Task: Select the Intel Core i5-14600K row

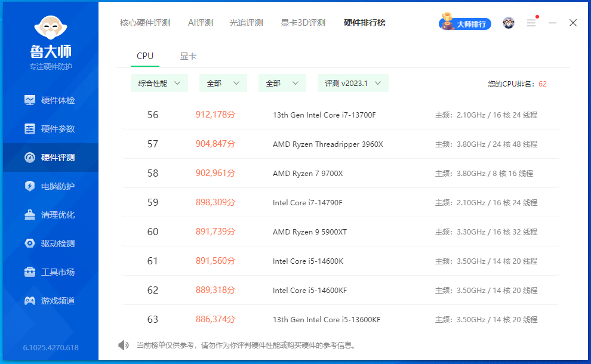Action: click(x=341, y=261)
